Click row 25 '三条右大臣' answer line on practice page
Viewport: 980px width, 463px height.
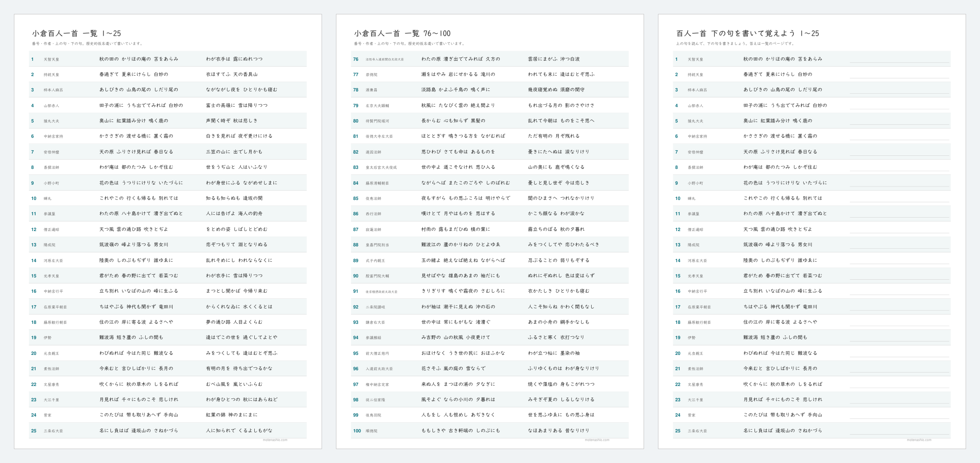click(899, 434)
